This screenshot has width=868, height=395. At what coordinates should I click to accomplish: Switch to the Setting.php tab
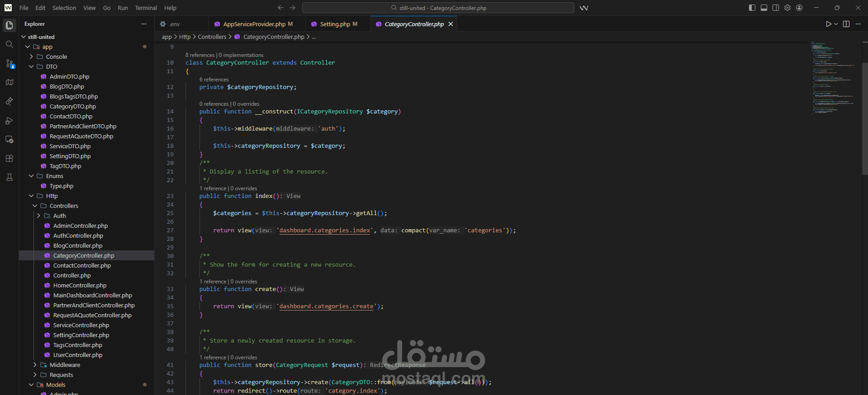pyautogui.click(x=338, y=24)
